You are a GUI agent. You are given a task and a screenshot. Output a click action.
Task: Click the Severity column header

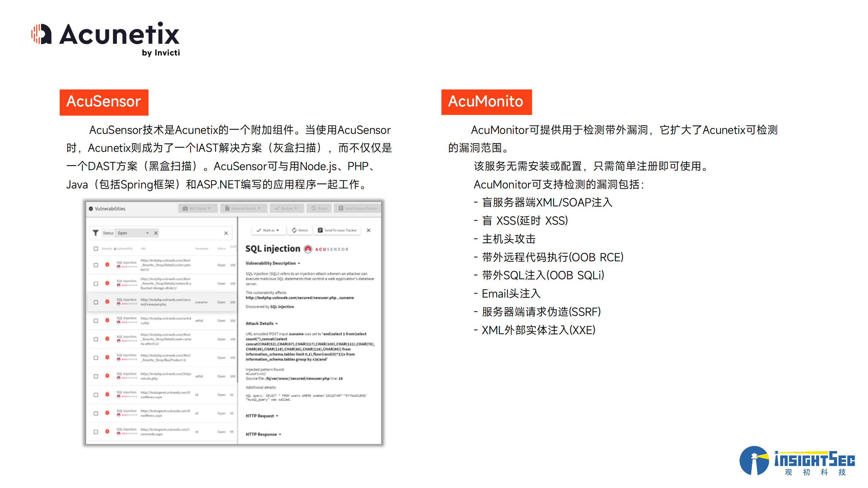pyautogui.click(x=106, y=249)
